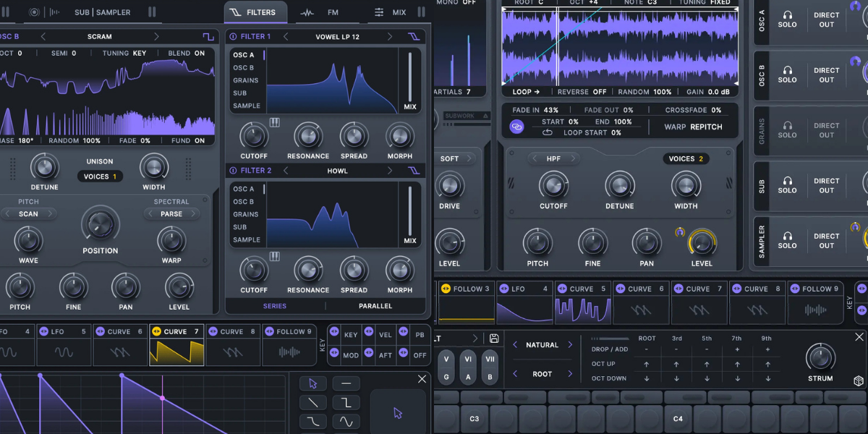This screenshot has width=868, height=434.
Task: Solo the Grains channel
Action: click(x=787, y=130)
